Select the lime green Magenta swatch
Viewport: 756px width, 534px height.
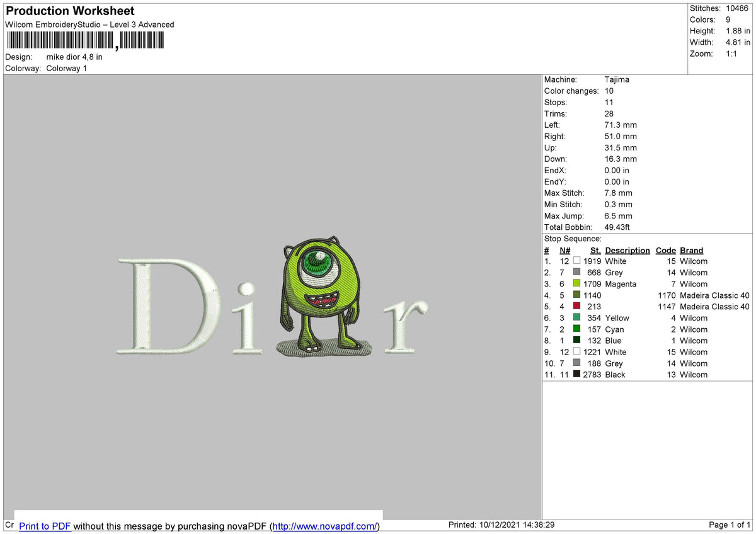click(x=576, y=283)
